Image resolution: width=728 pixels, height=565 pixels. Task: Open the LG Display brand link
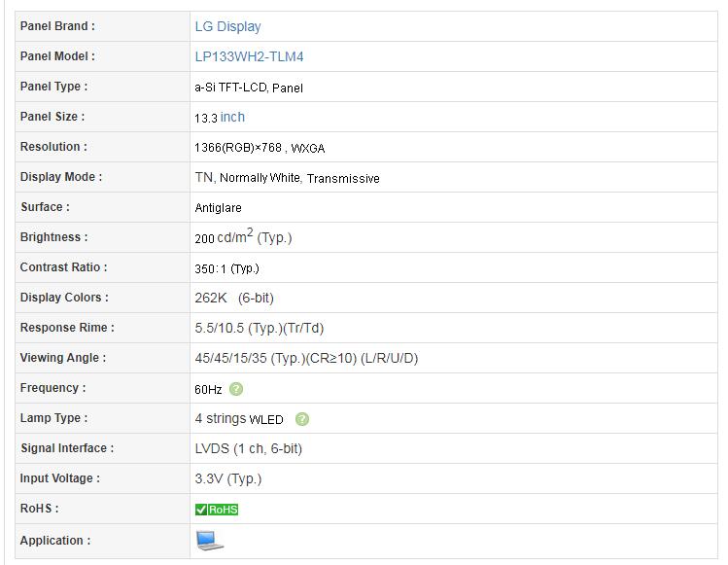228,26
